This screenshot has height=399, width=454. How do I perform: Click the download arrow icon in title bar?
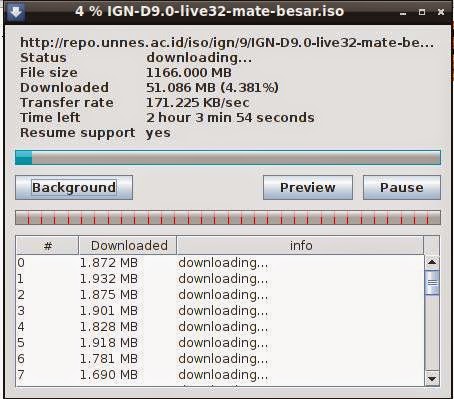point(15,12)
